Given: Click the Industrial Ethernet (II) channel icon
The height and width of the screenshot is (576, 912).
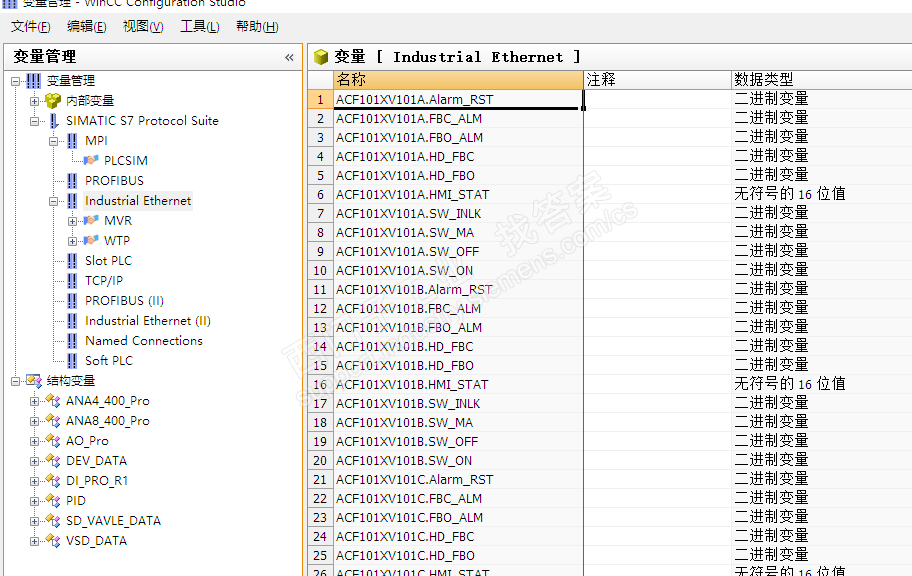Looking at the screenshot, I should coord(72,321).
